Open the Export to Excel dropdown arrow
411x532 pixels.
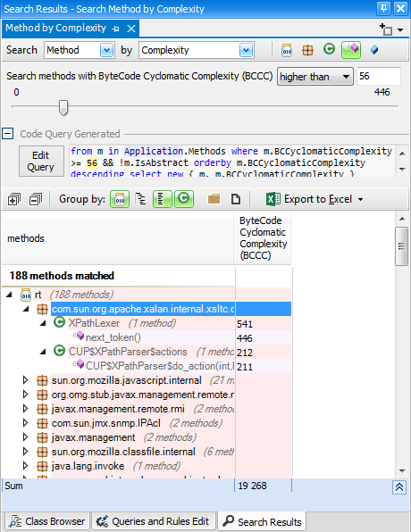pyautogui.click(x=360, y=200)
